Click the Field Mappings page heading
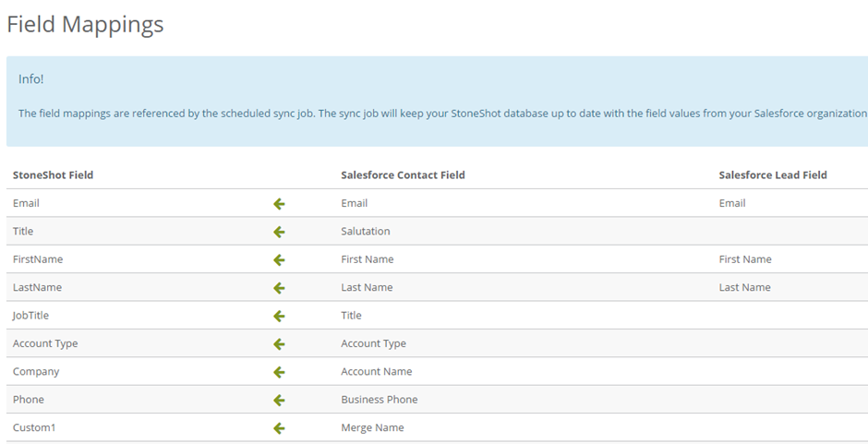 (85, 24)
